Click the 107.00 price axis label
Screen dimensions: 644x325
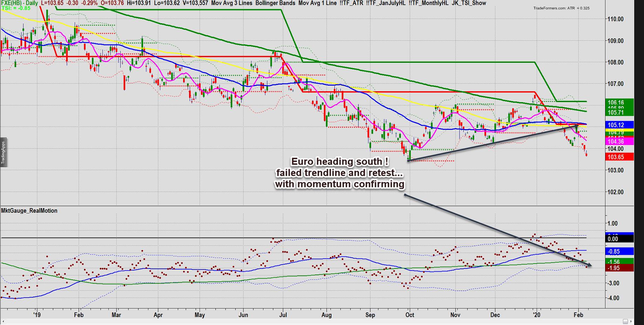pyautogui.click(x=616, y=84)
